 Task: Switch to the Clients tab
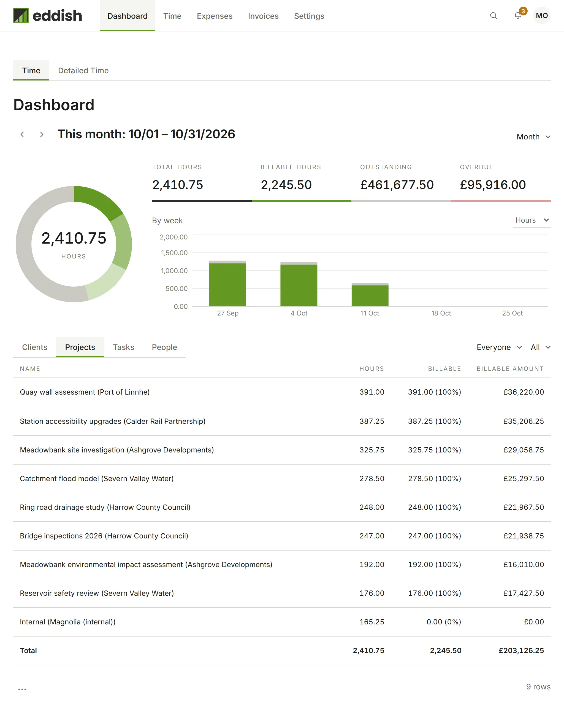pos(35,347)
